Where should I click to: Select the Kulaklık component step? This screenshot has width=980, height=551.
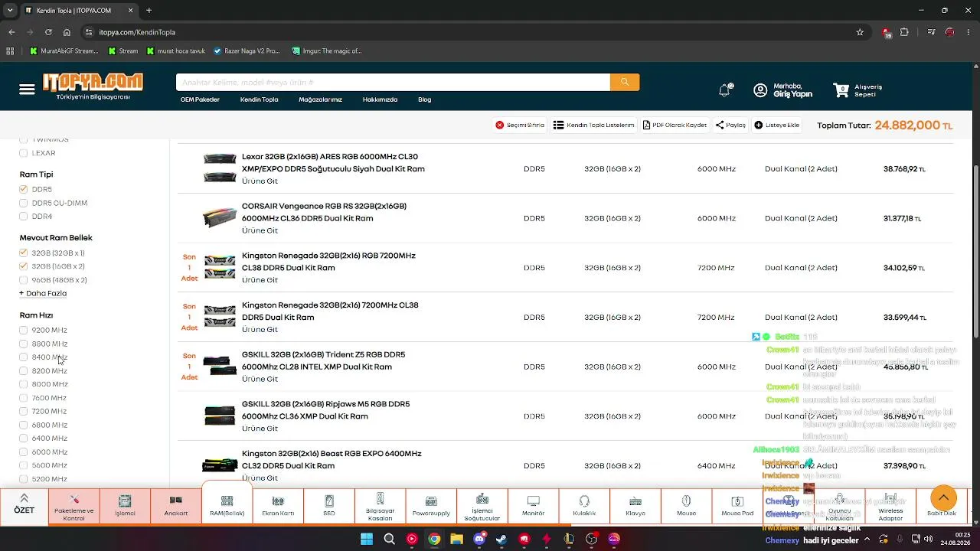[584, 507]
